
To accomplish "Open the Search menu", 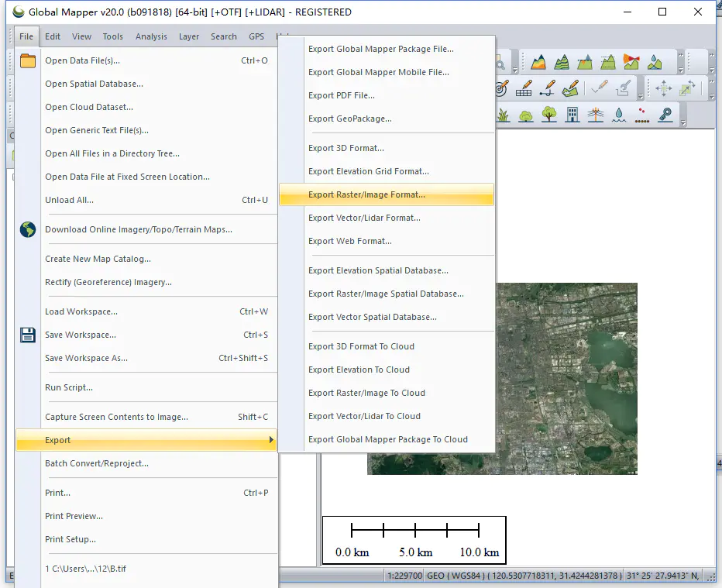I will tap(224, 36).
